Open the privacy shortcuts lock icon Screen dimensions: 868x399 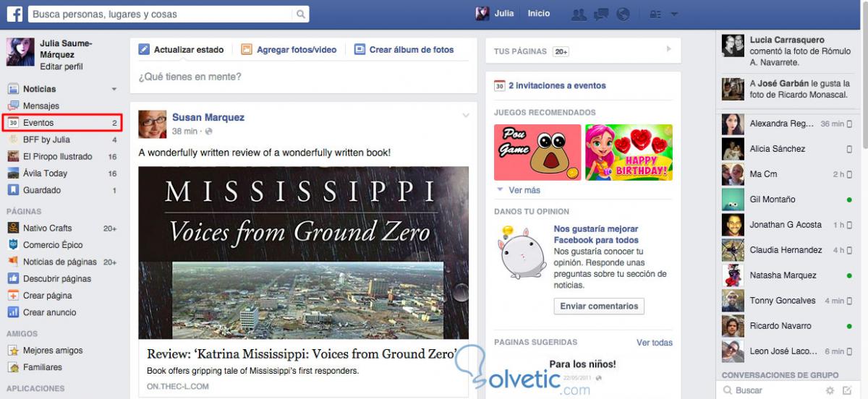[656, 14]
